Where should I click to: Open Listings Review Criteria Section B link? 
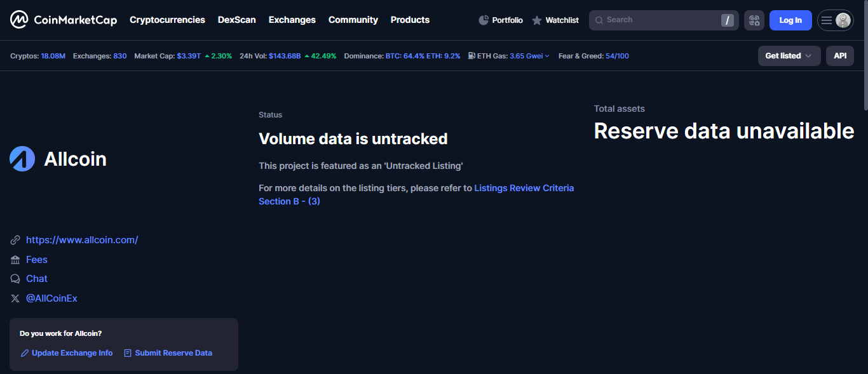click(x=416, y=195)
